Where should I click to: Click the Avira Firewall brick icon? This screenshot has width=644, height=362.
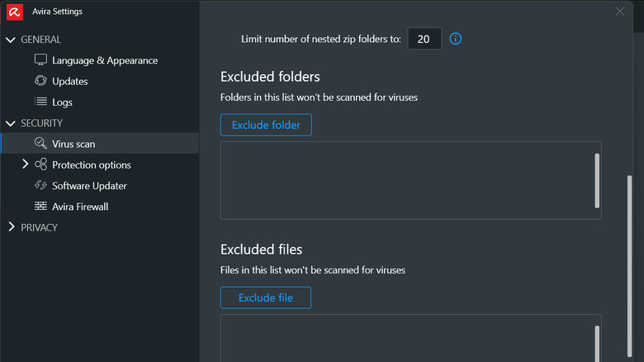tap(40, 207)
